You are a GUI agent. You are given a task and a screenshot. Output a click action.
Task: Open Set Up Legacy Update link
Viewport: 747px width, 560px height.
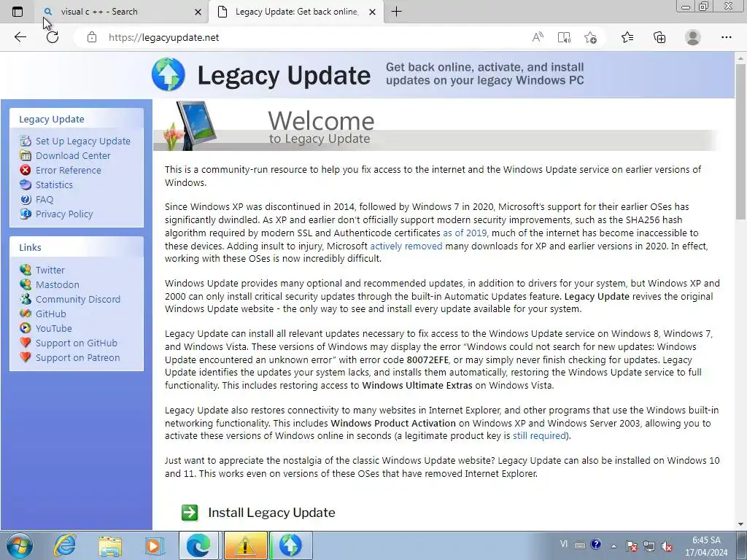coord(83,141)
